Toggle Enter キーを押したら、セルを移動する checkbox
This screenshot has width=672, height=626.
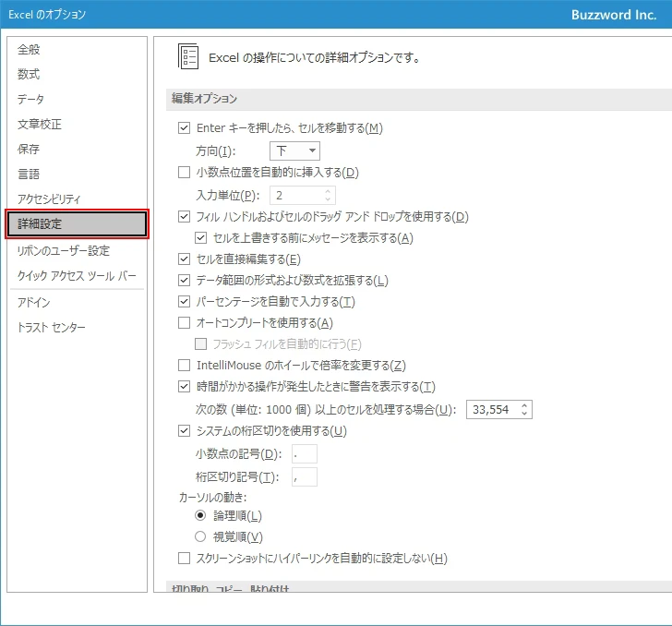[185, 127]
